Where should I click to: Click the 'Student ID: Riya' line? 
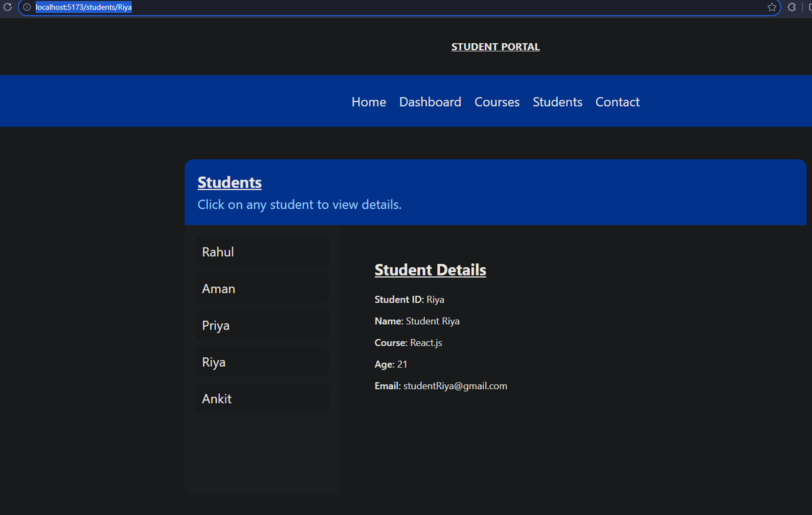409,299
